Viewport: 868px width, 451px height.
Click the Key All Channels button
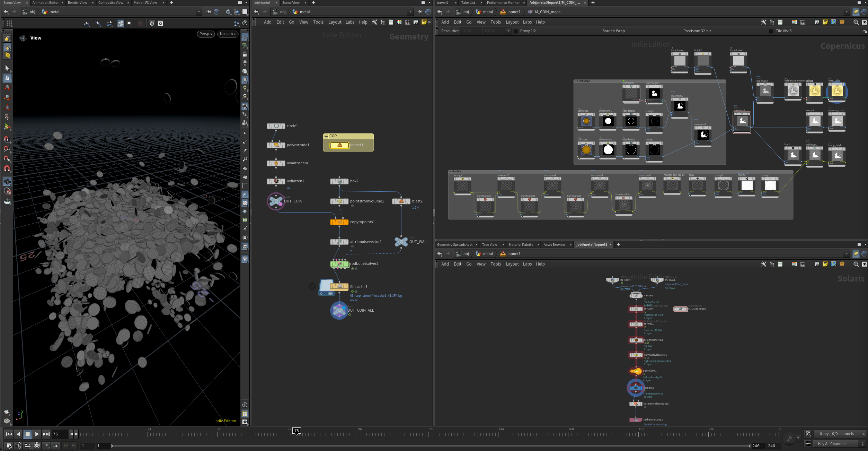click(832, 444)
